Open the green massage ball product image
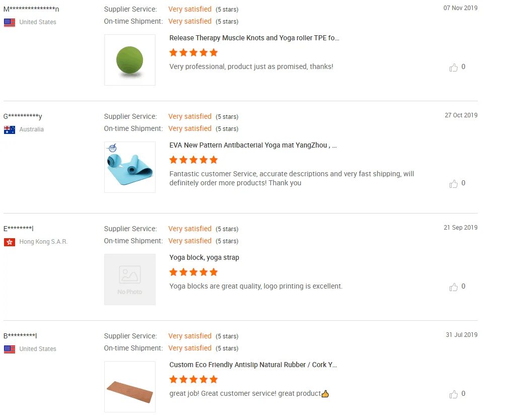The width and height of the screenshot is (507, 420). [130, 60]
